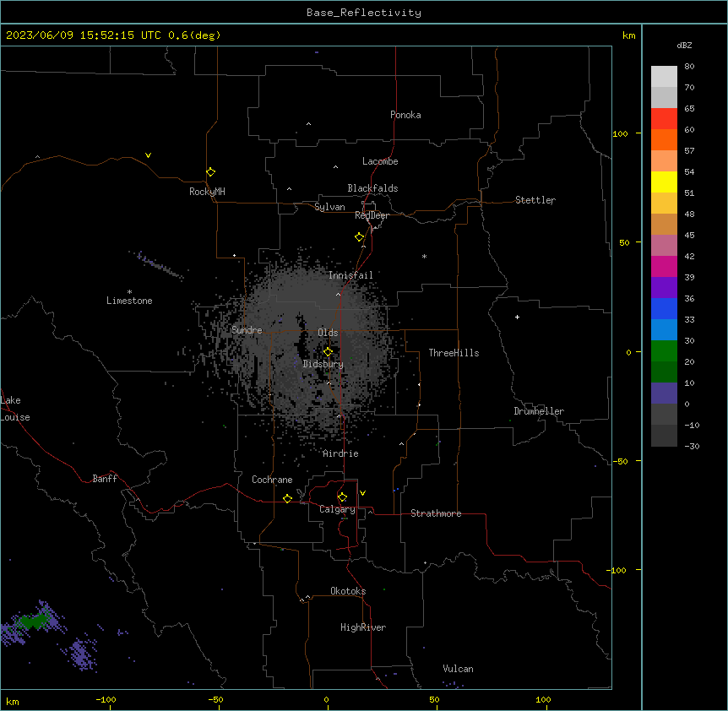Click the HighRiver label
This screenshot has width=728, height=711.
pyautogui.click(x=363, y=627)
